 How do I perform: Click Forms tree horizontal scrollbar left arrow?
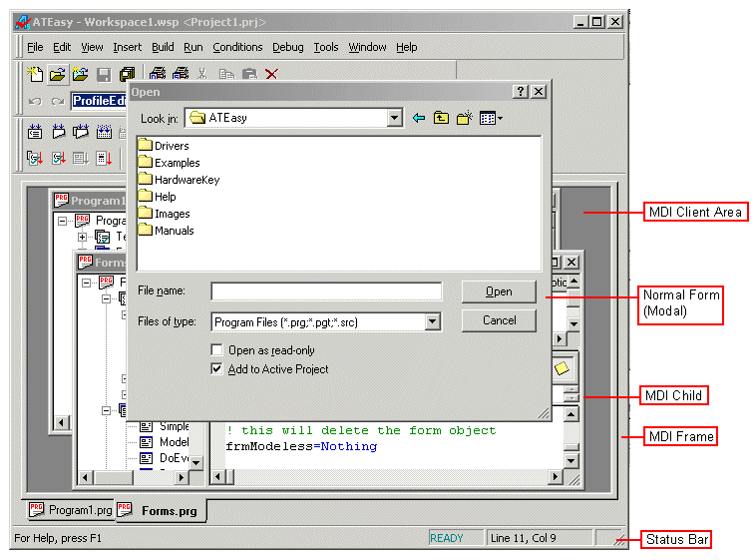(86, 478)
